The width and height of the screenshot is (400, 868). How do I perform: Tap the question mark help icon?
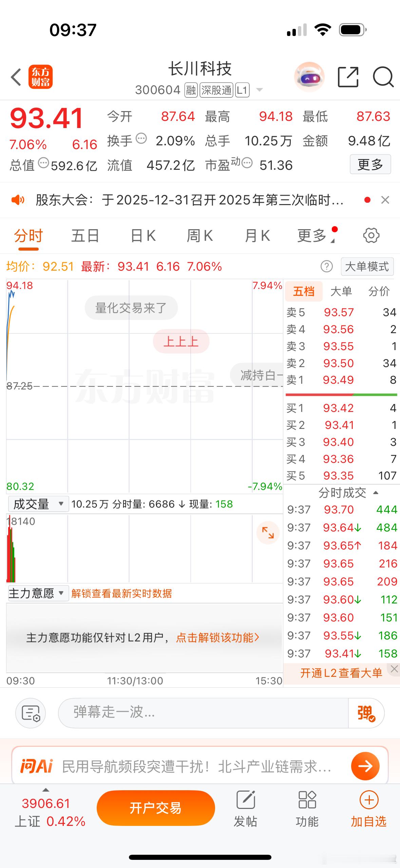pos(327,267)
